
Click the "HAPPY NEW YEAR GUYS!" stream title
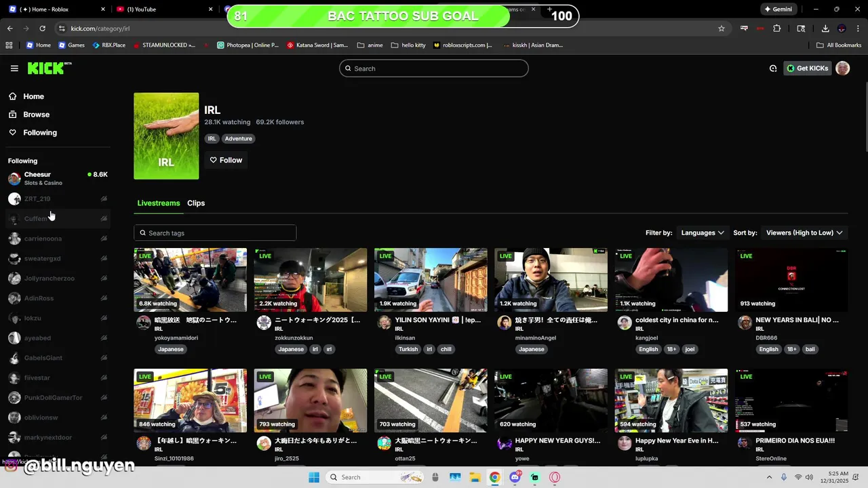point(557,441)
